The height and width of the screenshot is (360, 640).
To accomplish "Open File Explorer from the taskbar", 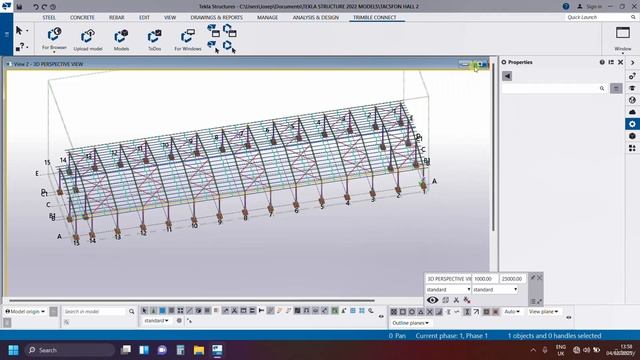I will tap(199, 350).
